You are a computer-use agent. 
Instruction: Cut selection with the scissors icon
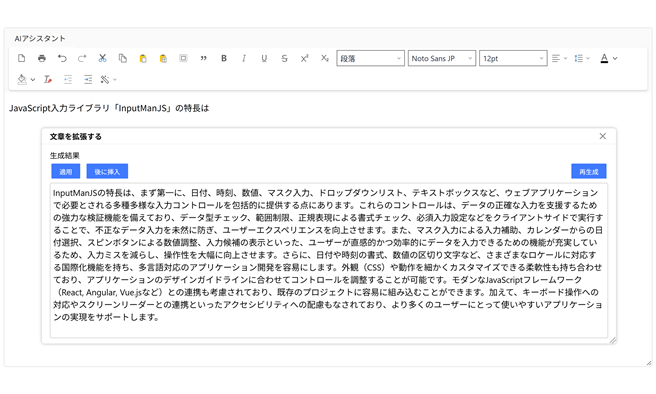click(x=102, y=59)
